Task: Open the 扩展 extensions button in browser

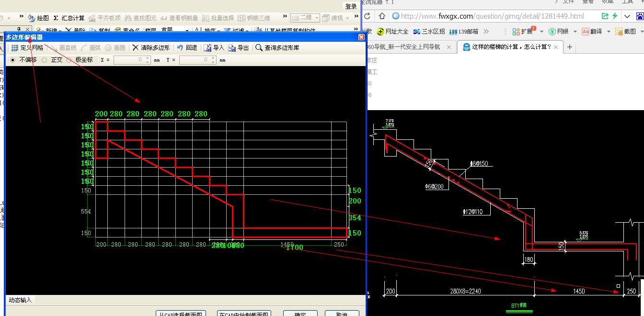Action: tap(523, 32)
